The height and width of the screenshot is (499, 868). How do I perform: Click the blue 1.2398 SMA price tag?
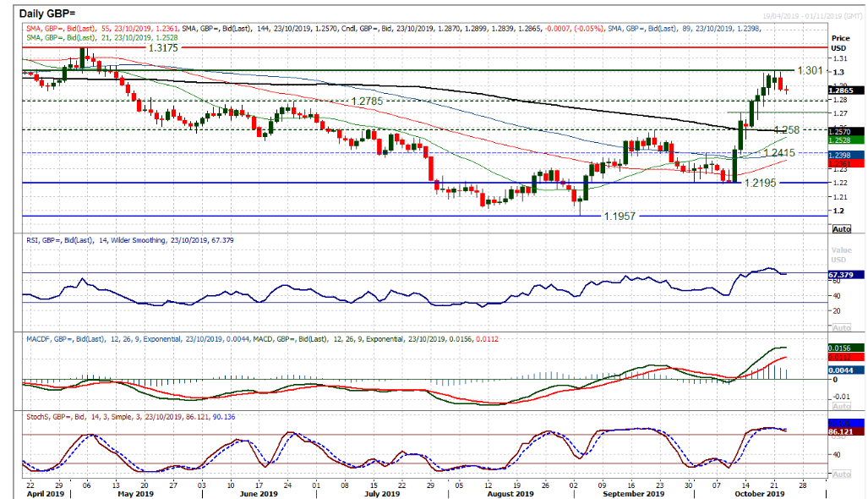[x=845, y=156]
